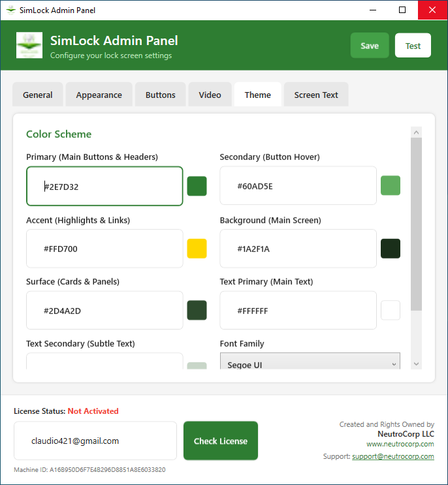
Task: Click the license email input field
Action: 95,441
